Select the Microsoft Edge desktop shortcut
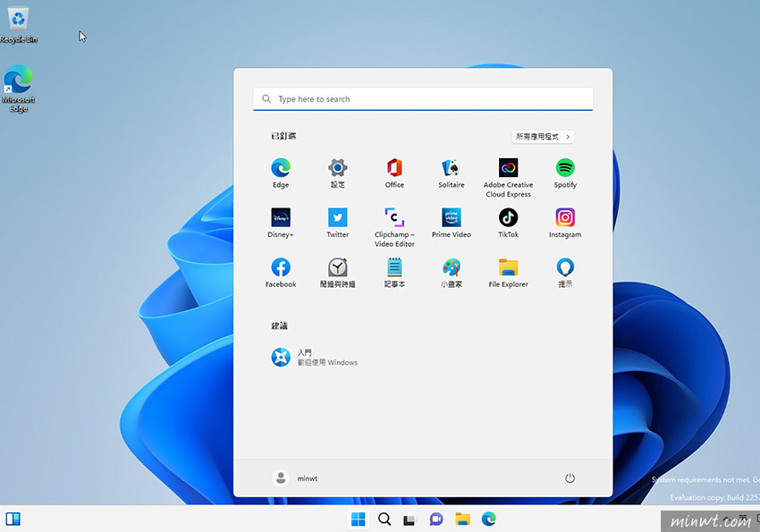Screen dimensions: 760x532 pyautogui.click(x=19, y=89)
